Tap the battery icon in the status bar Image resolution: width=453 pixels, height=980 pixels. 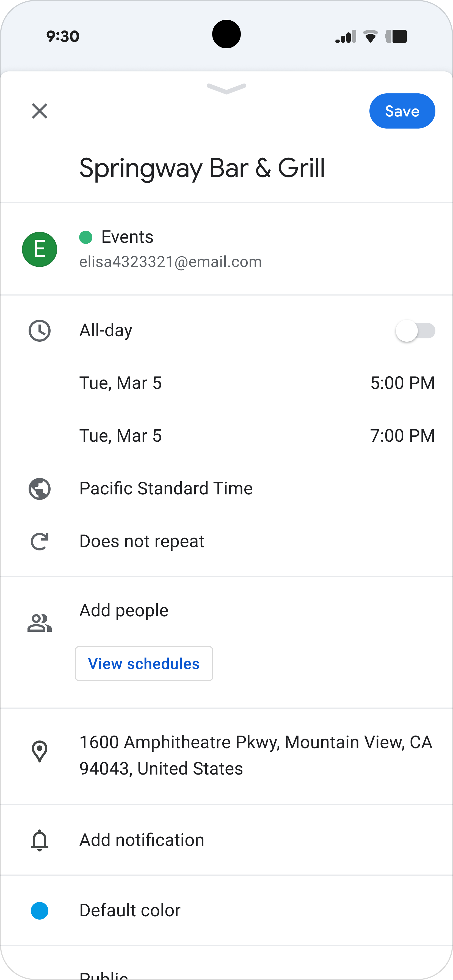coord(396,37)
